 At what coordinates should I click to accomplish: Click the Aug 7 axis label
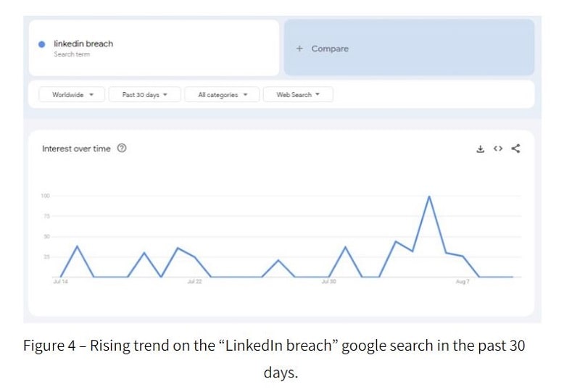click(463, 282)
